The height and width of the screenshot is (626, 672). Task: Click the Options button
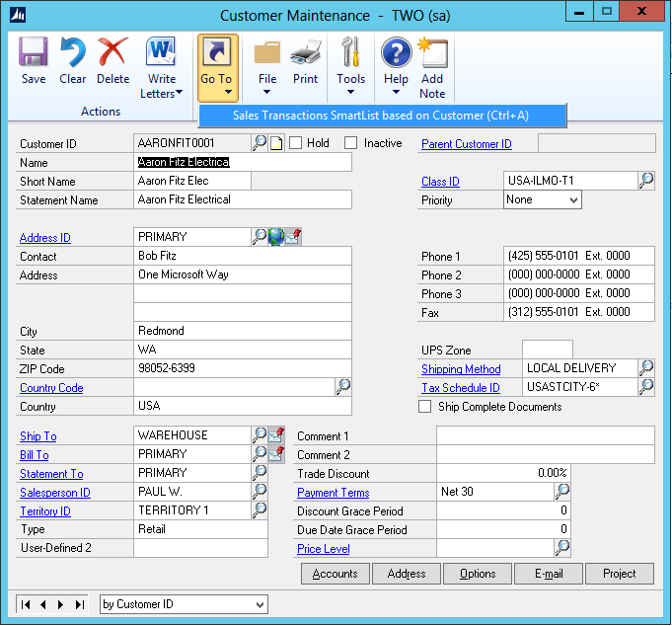pyautogui.click(x=478, y=574)
